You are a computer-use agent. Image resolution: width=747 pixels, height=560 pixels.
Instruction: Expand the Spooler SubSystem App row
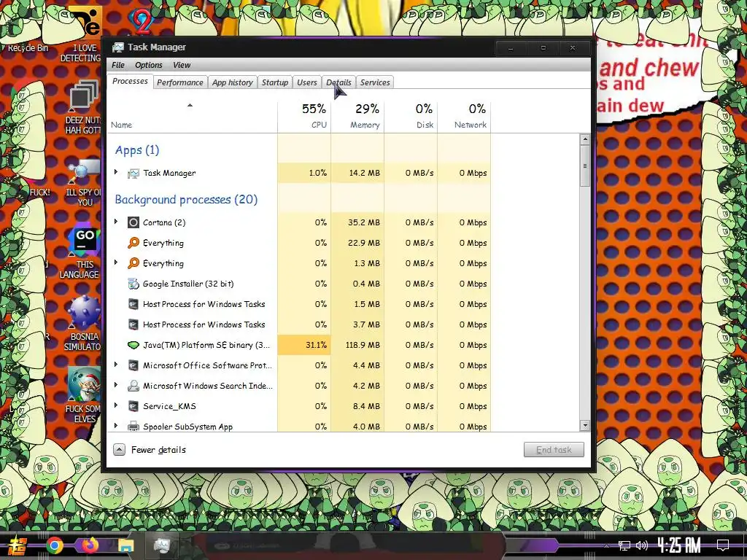(116, 425)
